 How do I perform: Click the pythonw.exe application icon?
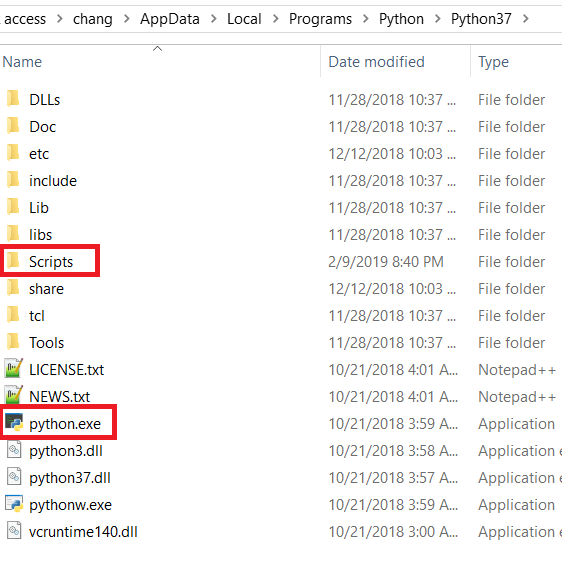tap(14, 504)
